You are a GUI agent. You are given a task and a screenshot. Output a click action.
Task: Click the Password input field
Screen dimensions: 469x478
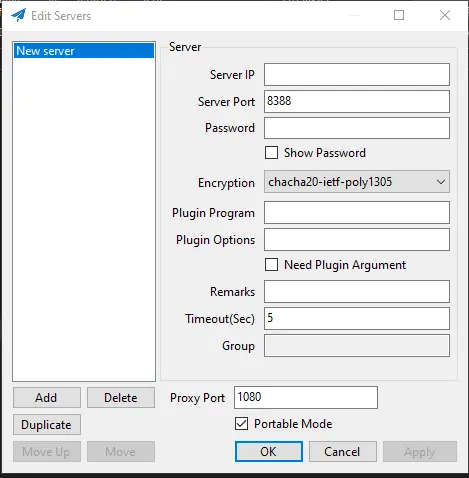click(357, 128)
